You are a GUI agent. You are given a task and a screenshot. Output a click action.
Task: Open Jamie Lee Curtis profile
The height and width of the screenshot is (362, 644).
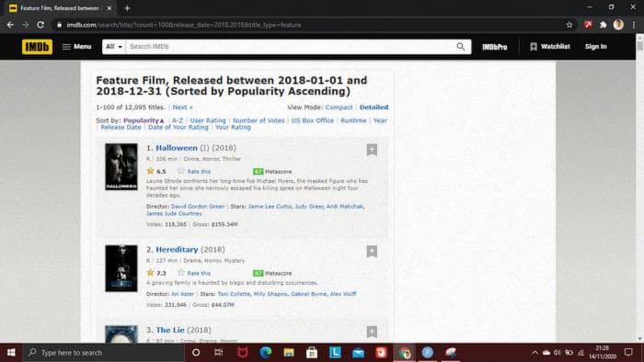click(270, 206)
